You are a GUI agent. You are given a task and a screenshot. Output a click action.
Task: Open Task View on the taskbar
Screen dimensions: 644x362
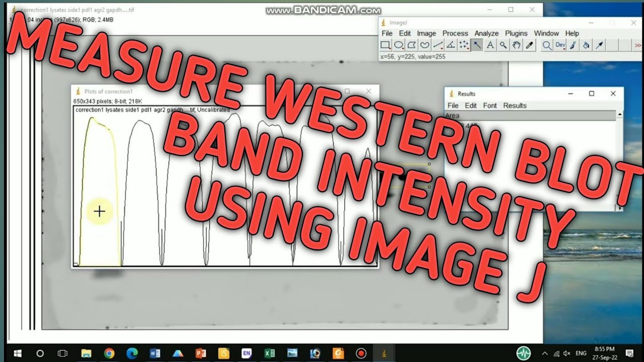(x=62, y=353)
